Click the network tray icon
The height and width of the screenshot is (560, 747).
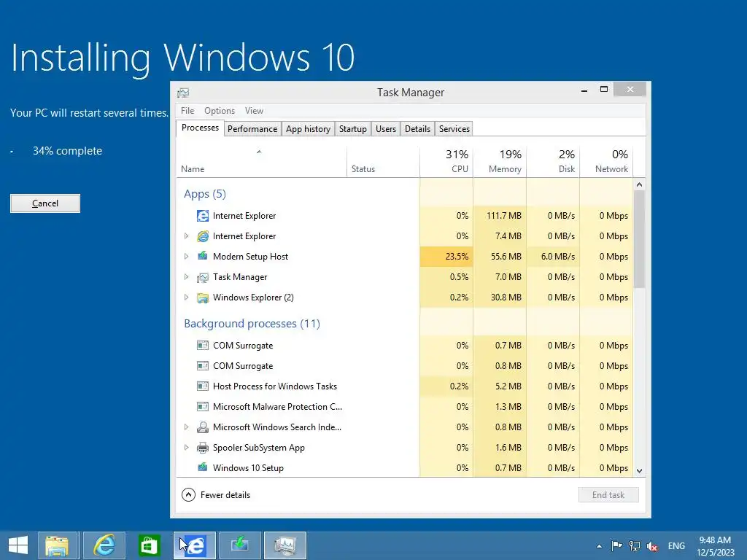click(x=635, y=545)
